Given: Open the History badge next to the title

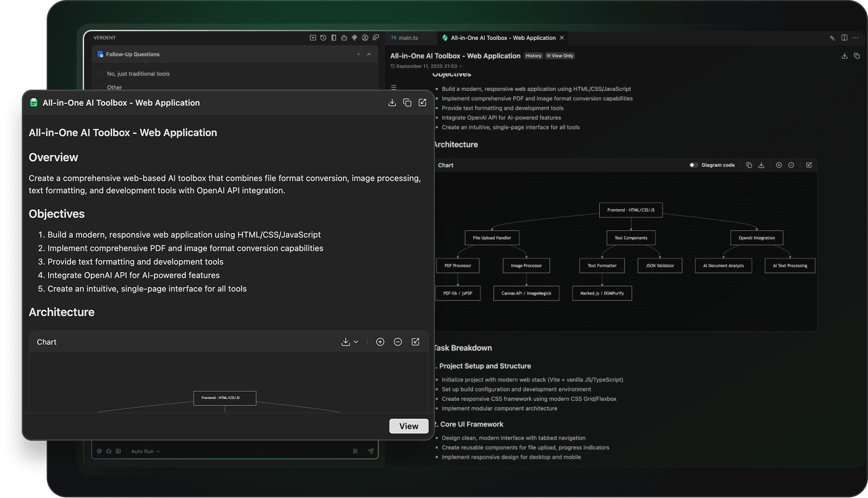Looking at the screenshot, I should (533, 56).
